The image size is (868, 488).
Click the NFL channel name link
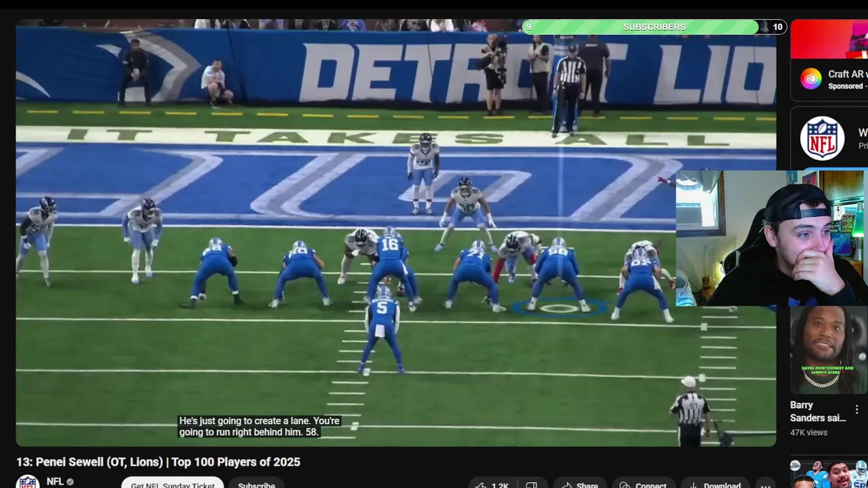(x=55, y=481)
